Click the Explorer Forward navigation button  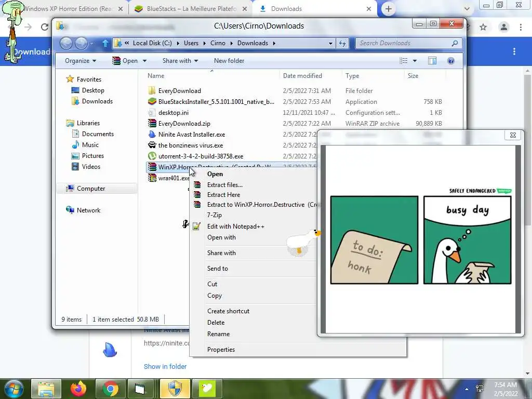point(81,43)
